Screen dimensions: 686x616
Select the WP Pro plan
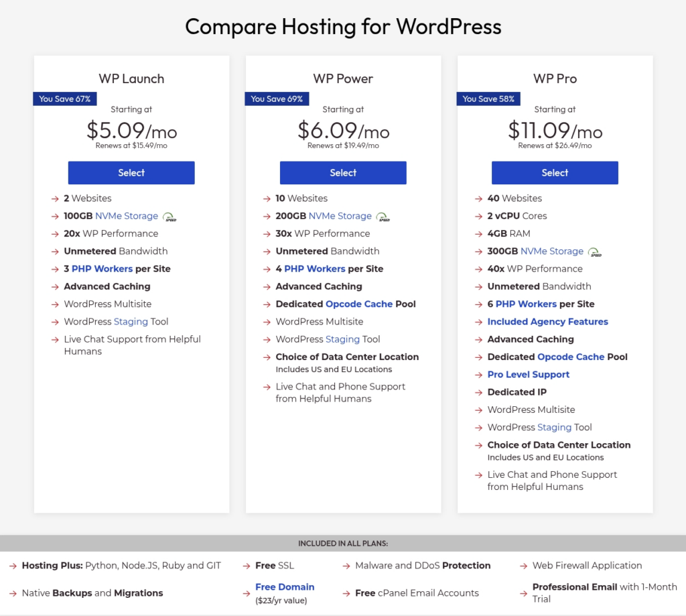pos(555,172)
